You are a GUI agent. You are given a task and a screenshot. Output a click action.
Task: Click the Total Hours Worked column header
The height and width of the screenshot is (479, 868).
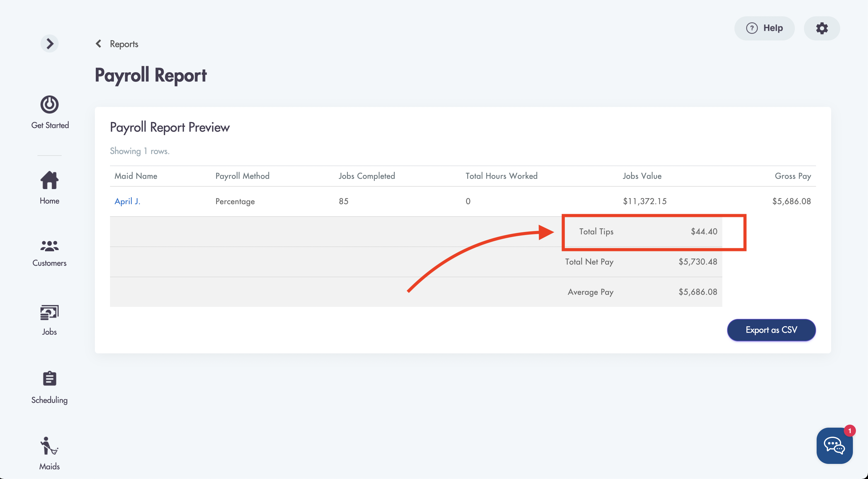click(501, 176)
